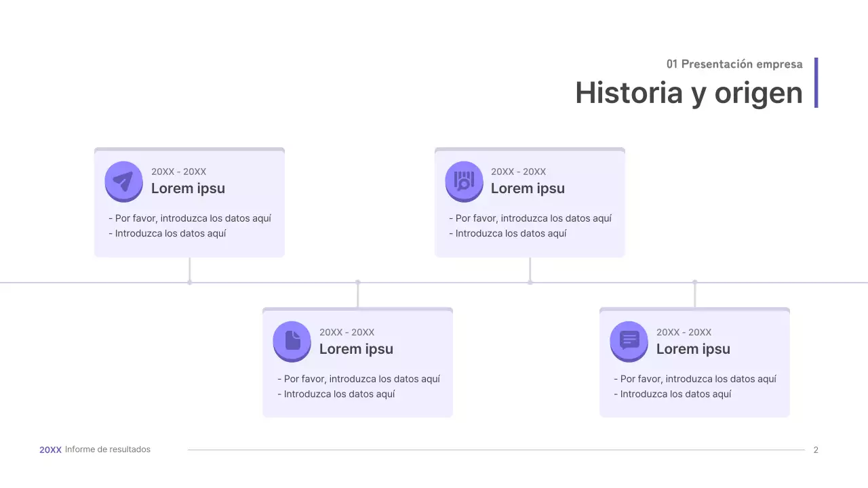Viewport: 868px width, 488px height.
Task: Click the paper plane icon
Action: click(x=123, y=181)
